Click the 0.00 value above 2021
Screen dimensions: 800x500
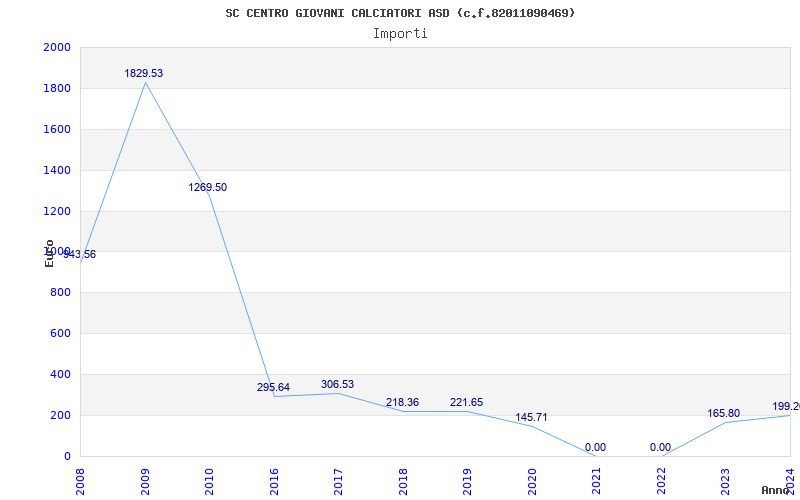pyautogui.click(x=595, y=447)
